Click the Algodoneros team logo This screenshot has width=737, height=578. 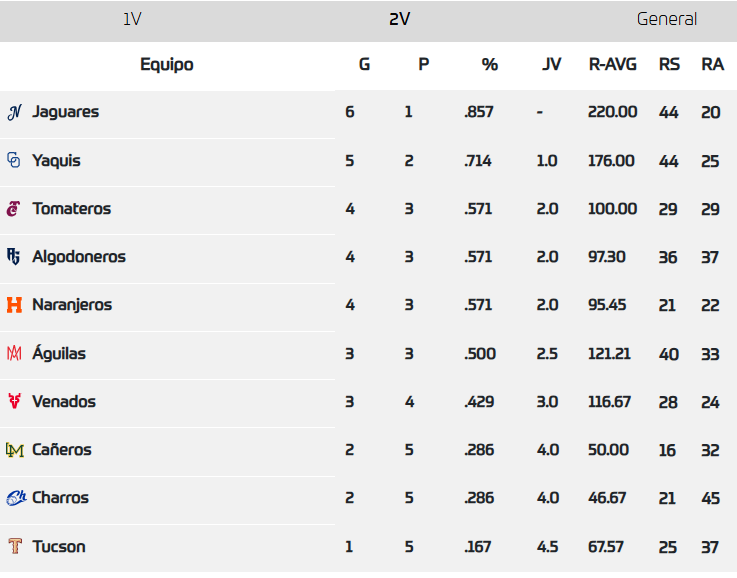click(14, 257)
